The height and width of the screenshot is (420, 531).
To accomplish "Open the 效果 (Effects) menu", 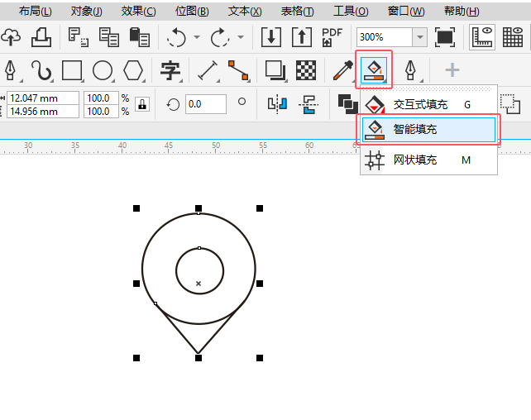I will click(138, 12).
